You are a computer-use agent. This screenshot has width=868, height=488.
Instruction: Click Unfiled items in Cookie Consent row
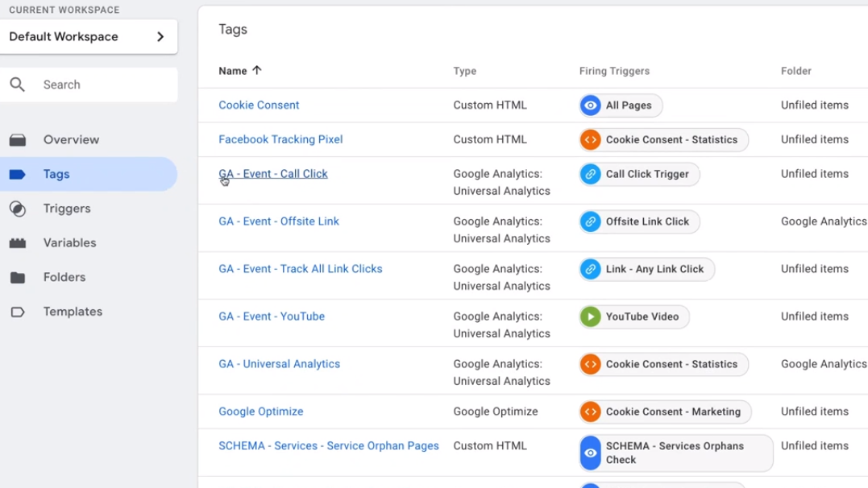coord(814,105)
